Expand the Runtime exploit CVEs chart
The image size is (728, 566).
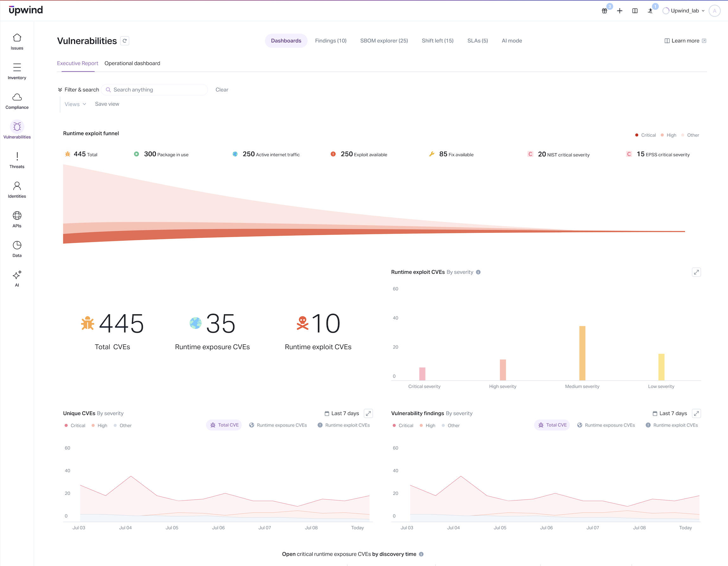pyautogui.click(x=696, y=272)
